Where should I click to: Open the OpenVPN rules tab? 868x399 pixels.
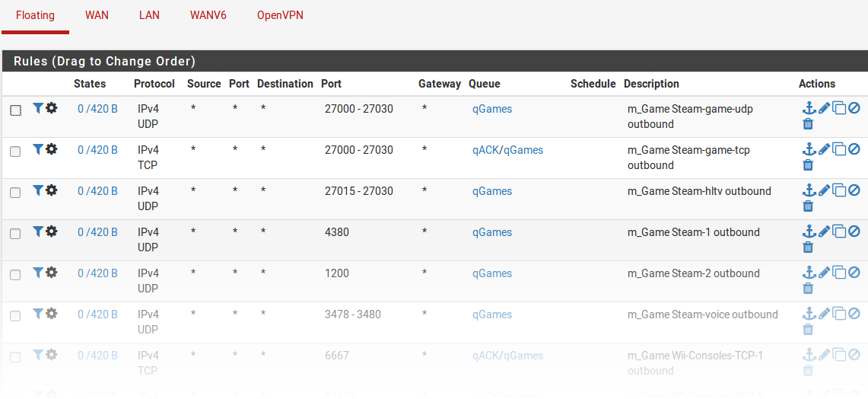280,15
